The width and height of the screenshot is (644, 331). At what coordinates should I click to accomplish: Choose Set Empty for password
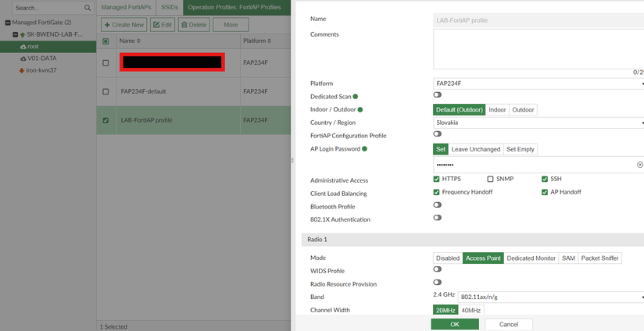tap(521, 149)
